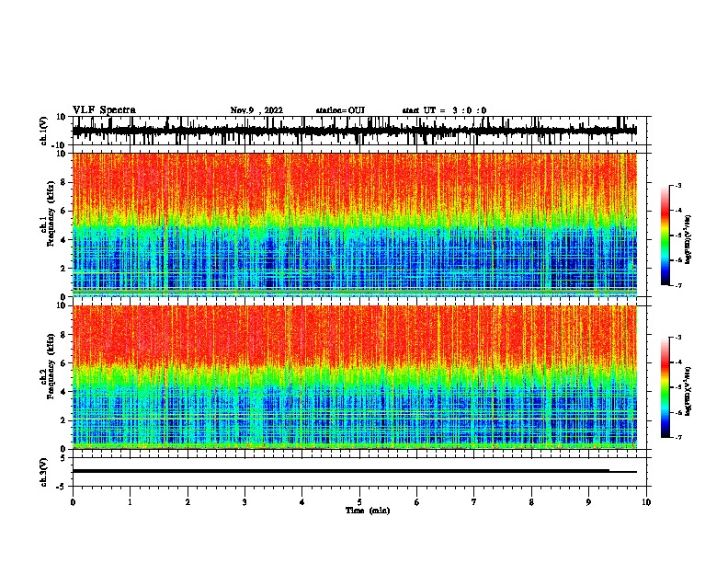Click the "8" kHz tick on ch.2 frequency axis
Image resolution: width=728 pixels, height=563 pixels.
pos(64,335)
